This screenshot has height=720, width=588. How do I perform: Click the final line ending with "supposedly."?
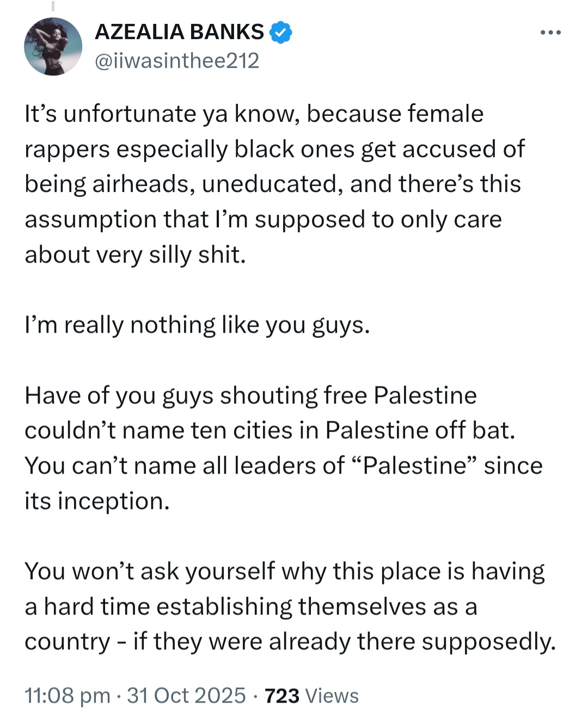(290, 642)
